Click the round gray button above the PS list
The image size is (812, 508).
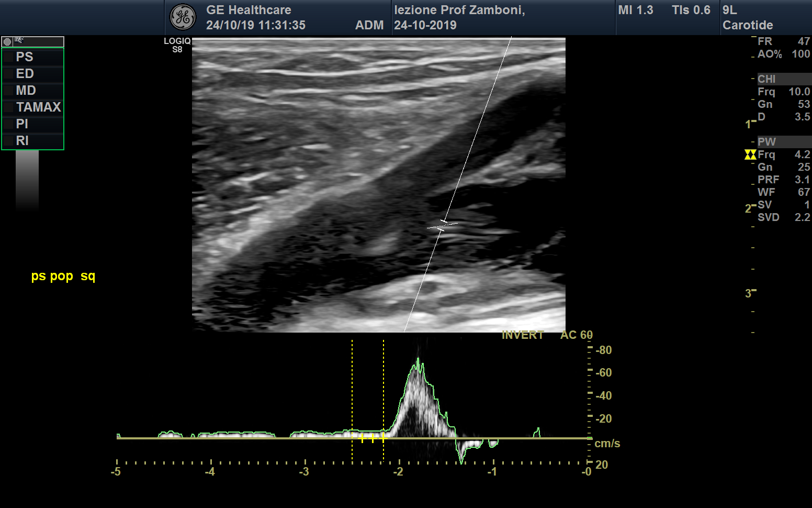coord(7,42)
